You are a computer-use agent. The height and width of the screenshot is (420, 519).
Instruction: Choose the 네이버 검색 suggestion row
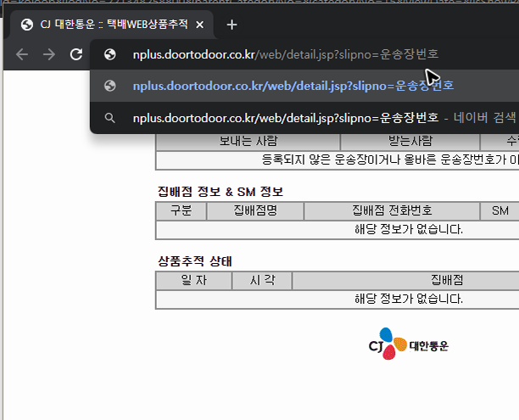click(x=304, y=118)
